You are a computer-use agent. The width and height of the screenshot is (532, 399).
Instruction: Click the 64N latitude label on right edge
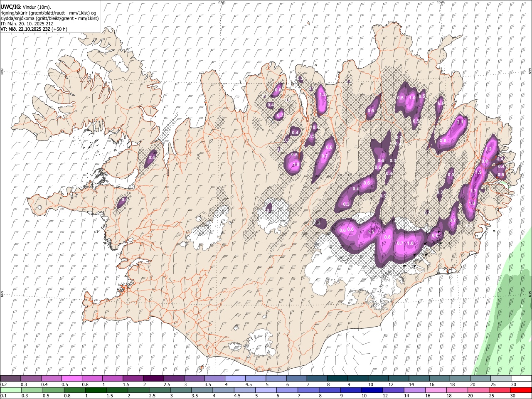tap(530, 293)
